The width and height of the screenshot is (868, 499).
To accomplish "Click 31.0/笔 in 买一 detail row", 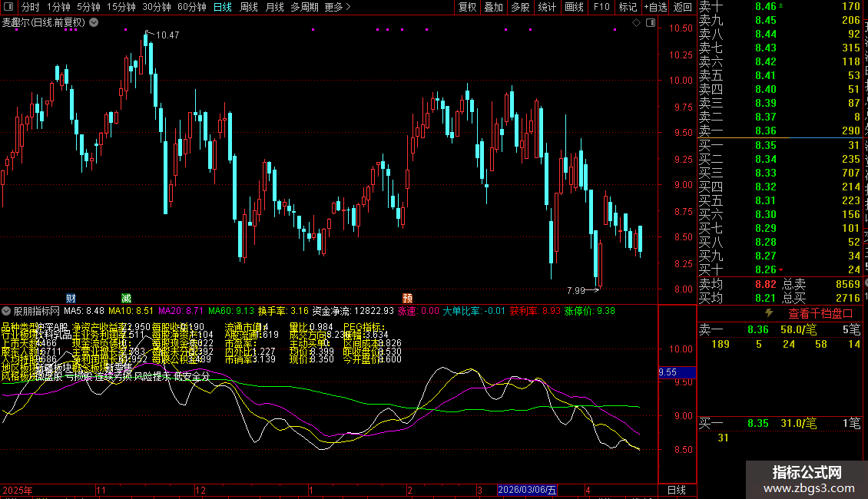I will pos(798,423).
